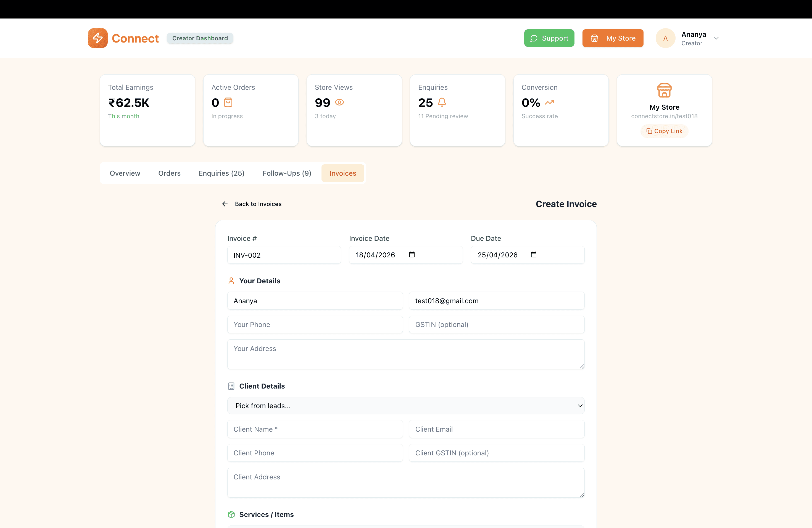Open Invoice Date calendar picker icon
Viewport: 812px width, 528px height.
pyautogui.click(x=412, y=255)
